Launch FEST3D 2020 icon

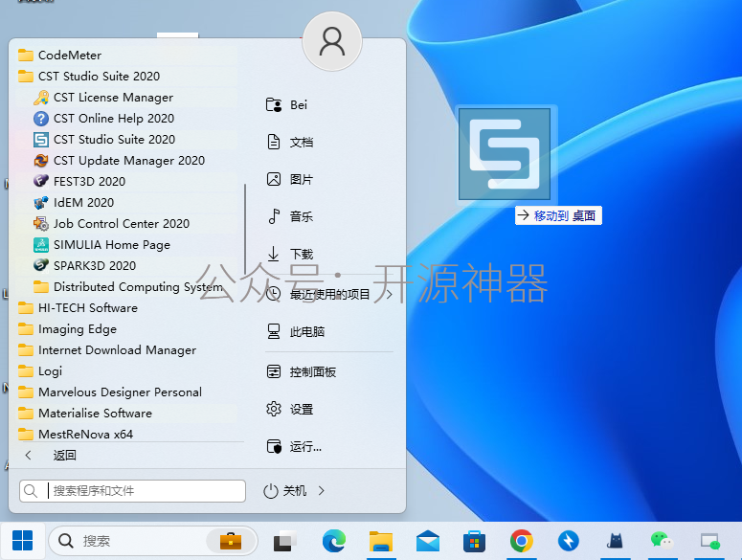(41, 182)
